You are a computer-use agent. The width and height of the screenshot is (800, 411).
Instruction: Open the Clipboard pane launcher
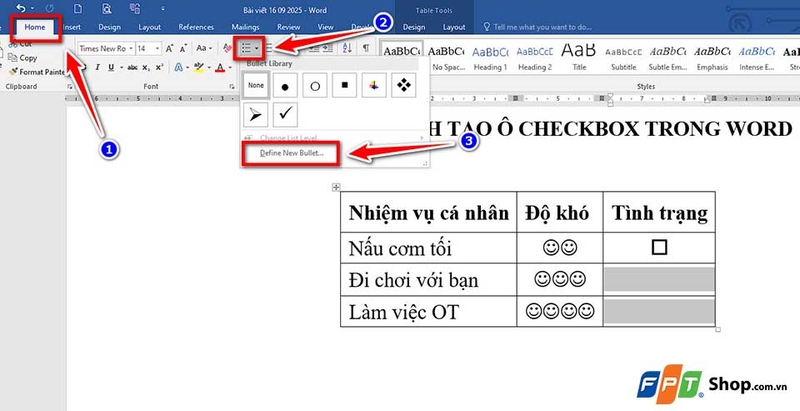tap(68, 87)
